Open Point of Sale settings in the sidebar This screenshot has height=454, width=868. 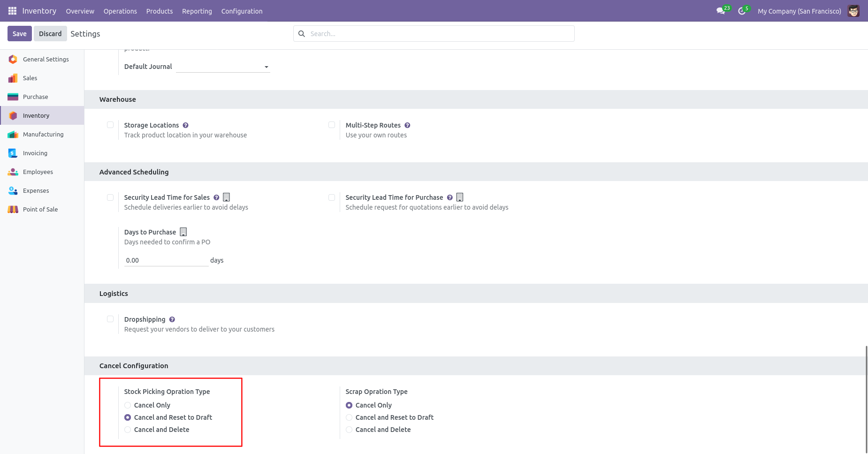click(42, 209)
